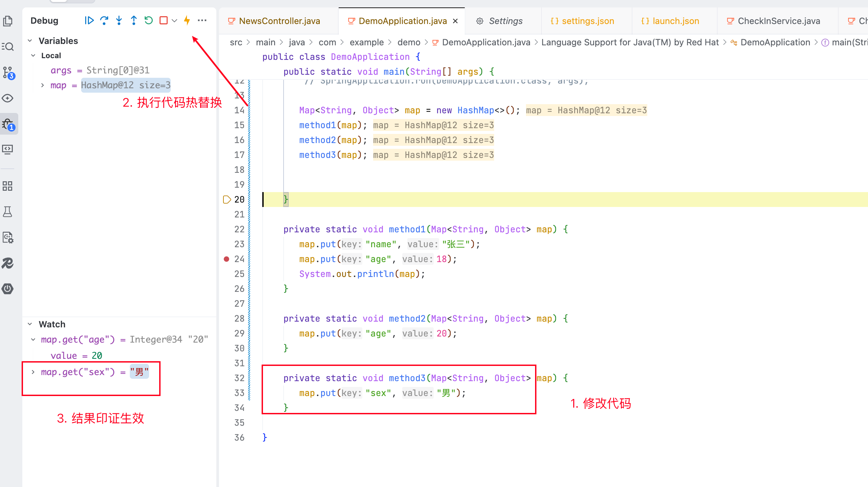
Task: Click the Step Over debug icon
Action: [104, 21]
